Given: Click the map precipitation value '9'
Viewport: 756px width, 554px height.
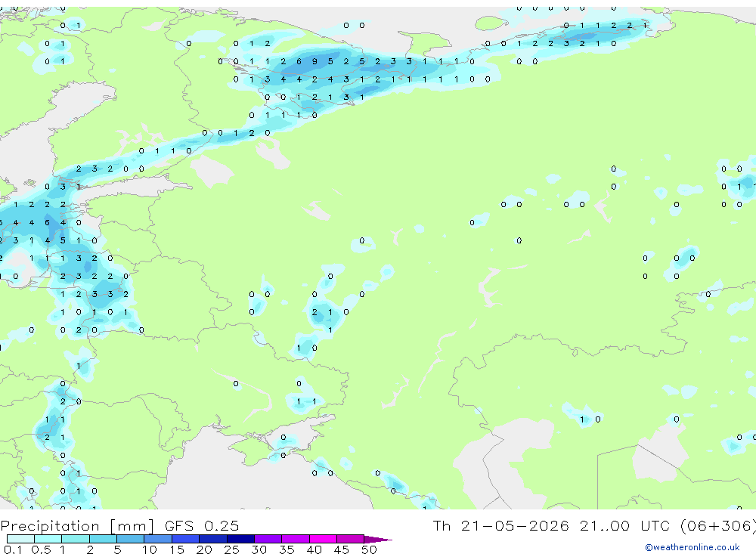Looking at the screenshot, I should [314, 62].
